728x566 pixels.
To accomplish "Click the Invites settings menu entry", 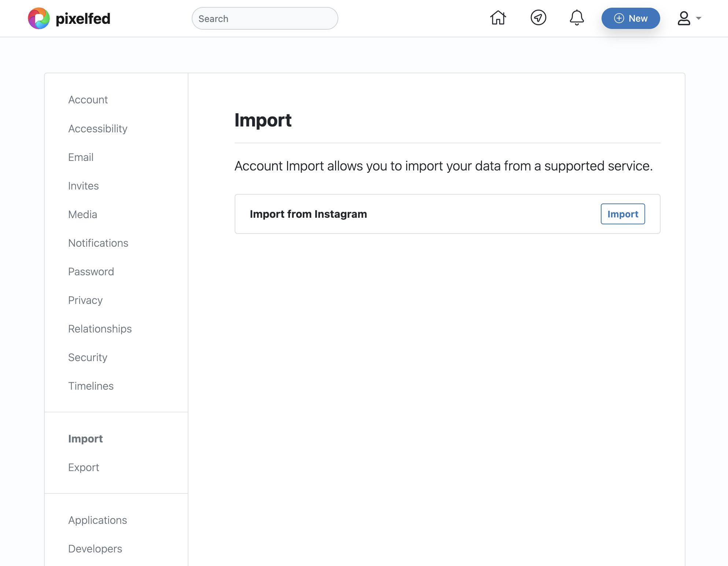I will tap(83, 185).
